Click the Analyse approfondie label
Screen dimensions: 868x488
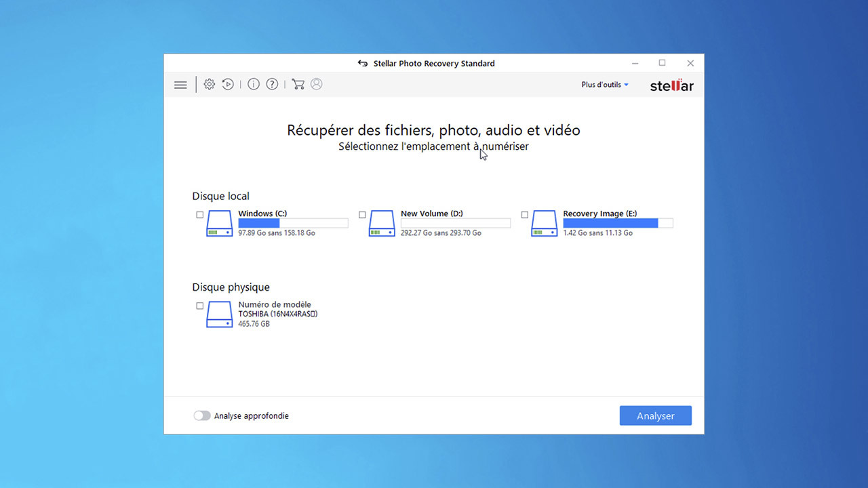tap(252, 416)
